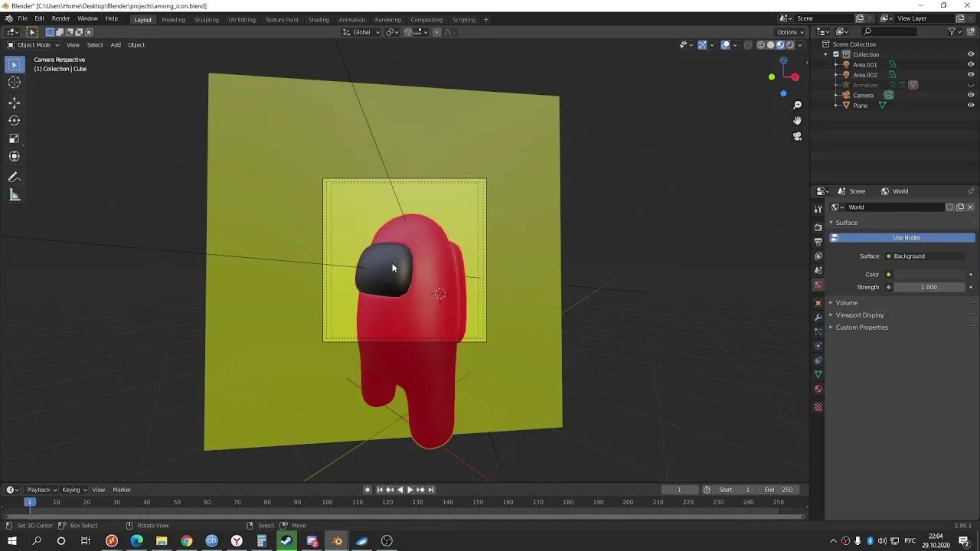Hide Area.001 light with eye icon
The image size is (980, 551).
point(971,64)
